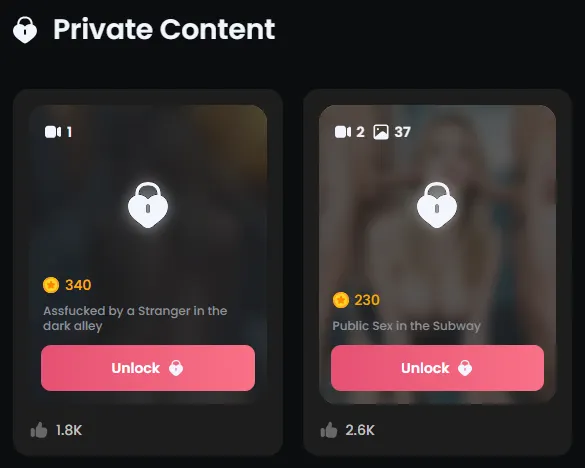The image size is (585, 468).
Task: Click the padlock icon inside the left Unlock button
Action: point(176,368)
